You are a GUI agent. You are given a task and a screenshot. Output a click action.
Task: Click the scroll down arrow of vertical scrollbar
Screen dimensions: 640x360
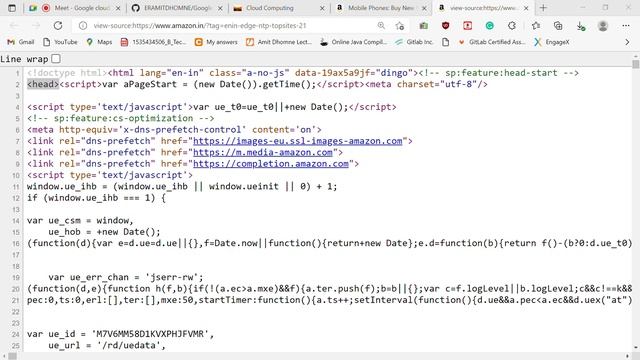[x=636, y=348]
